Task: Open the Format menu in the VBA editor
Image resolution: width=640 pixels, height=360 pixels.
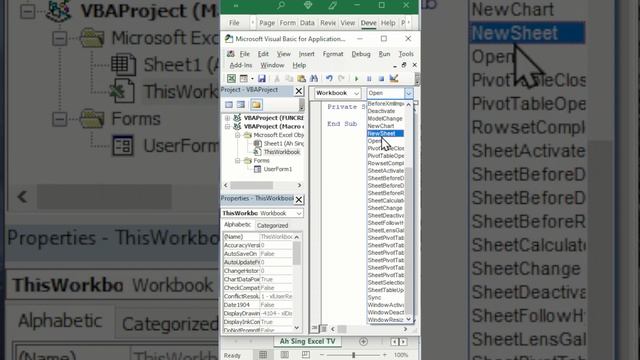Action: [333, 54]
